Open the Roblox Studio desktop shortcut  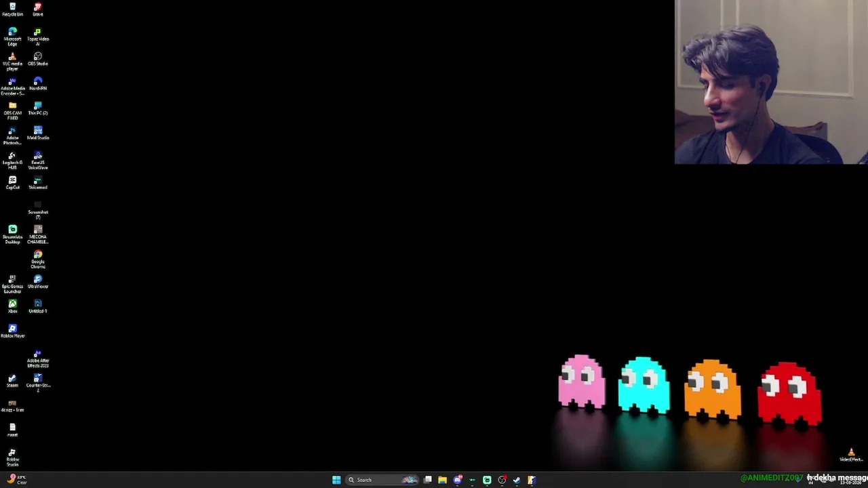click(x=12, y=457)
